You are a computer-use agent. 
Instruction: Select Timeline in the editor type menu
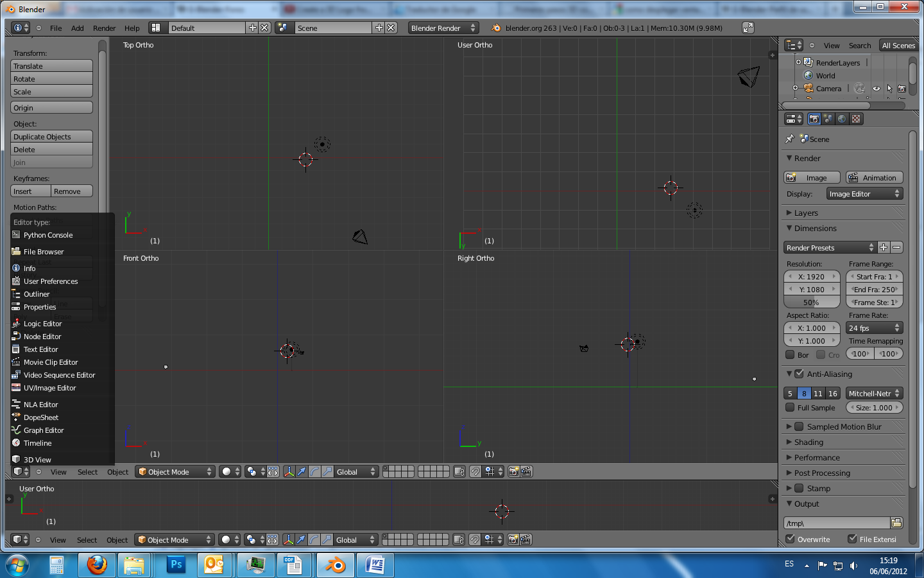tap(37, 443)
